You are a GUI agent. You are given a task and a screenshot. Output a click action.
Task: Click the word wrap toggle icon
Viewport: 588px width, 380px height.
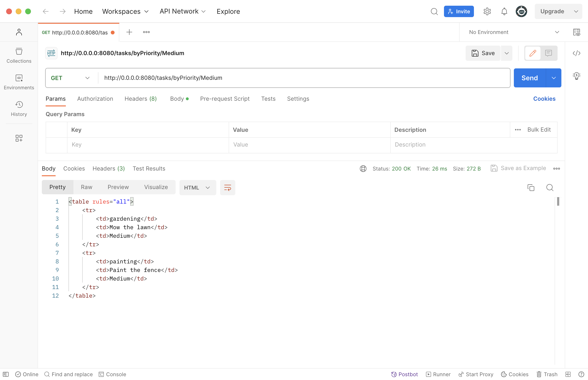[x=228, y=187]
